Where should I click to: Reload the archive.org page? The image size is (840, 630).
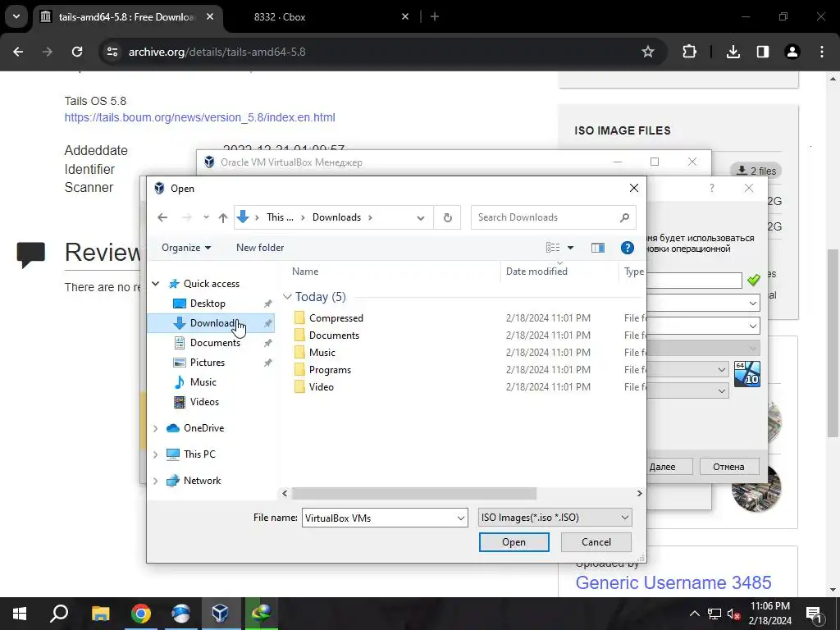click(77, 52)
